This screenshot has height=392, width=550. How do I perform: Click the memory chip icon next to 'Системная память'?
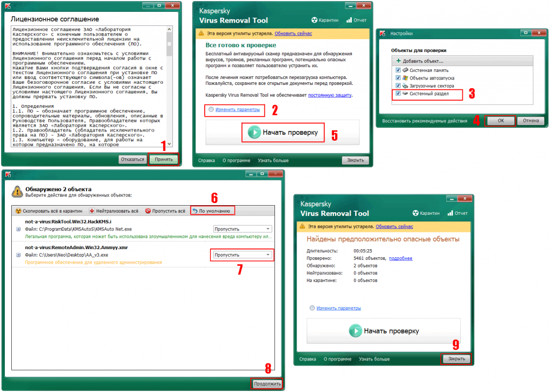coord(405,70)
